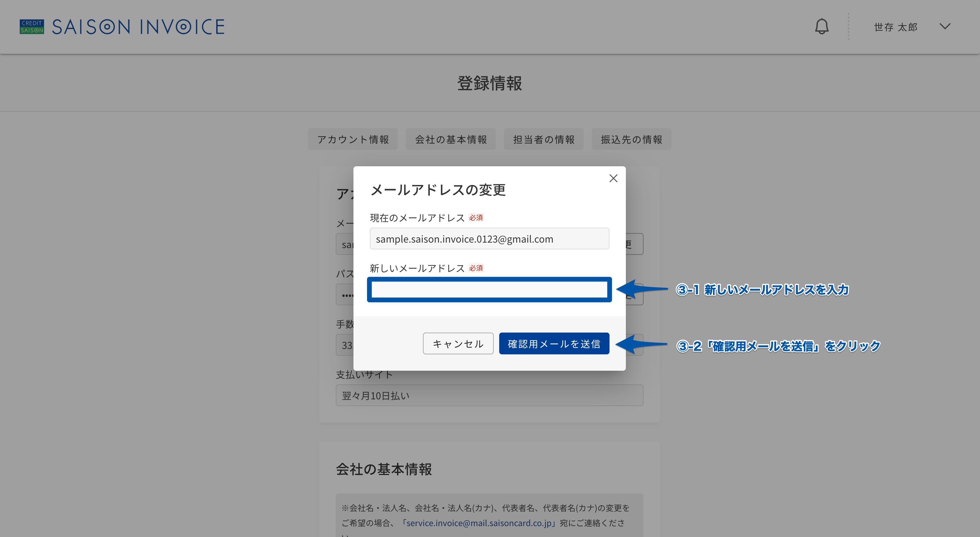Viewport: 980px width, 537px height.
Task: Switch to 担当者の情報 tab
Action: pyautogui.click(x=544, y=139)
